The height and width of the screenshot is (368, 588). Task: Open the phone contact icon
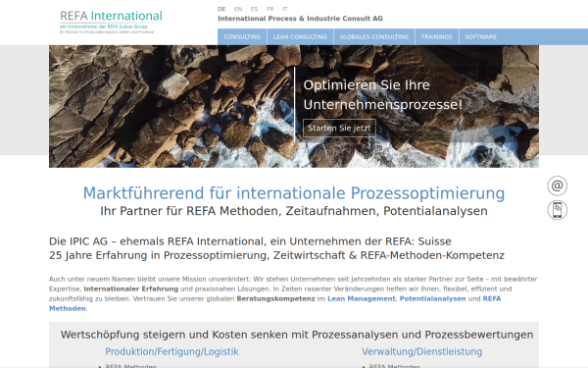tap(557, 210)
